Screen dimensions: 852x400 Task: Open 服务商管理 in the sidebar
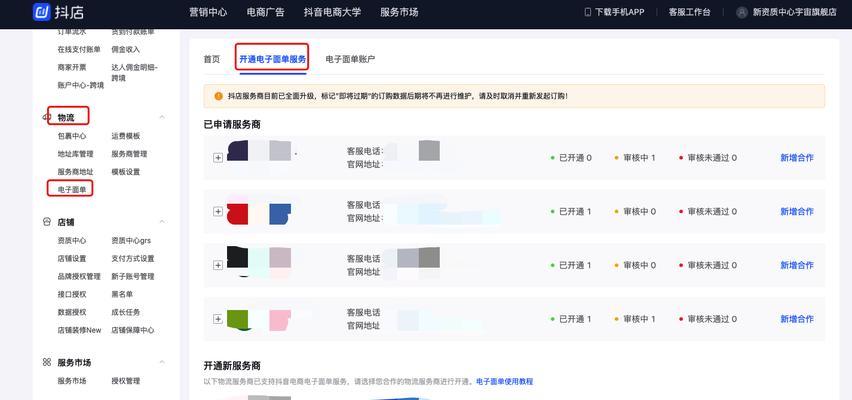coord(129,154)
